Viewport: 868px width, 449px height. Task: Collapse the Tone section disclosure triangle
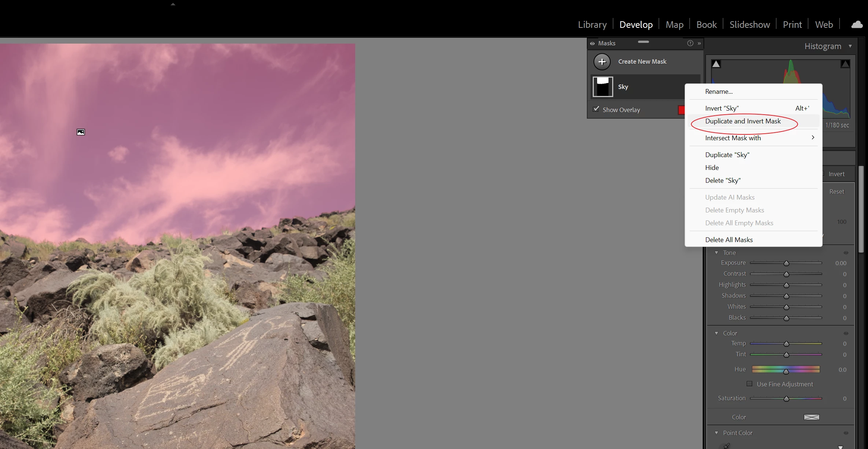(x=716, y=253)
